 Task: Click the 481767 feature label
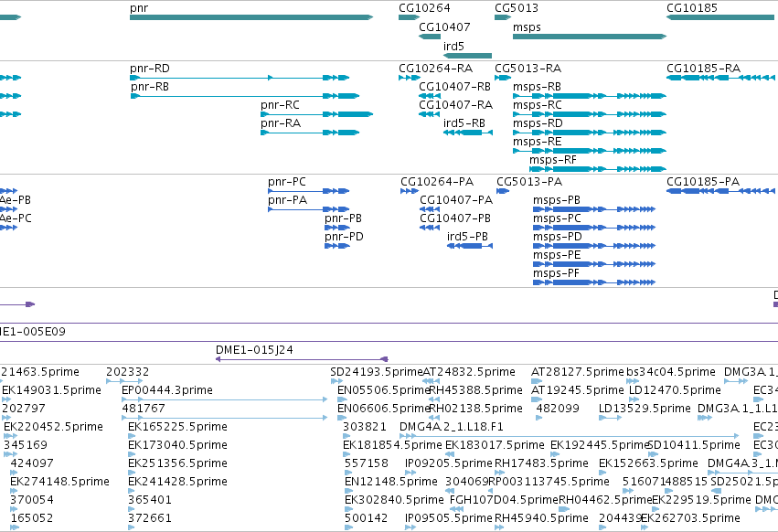pos(144,409)
